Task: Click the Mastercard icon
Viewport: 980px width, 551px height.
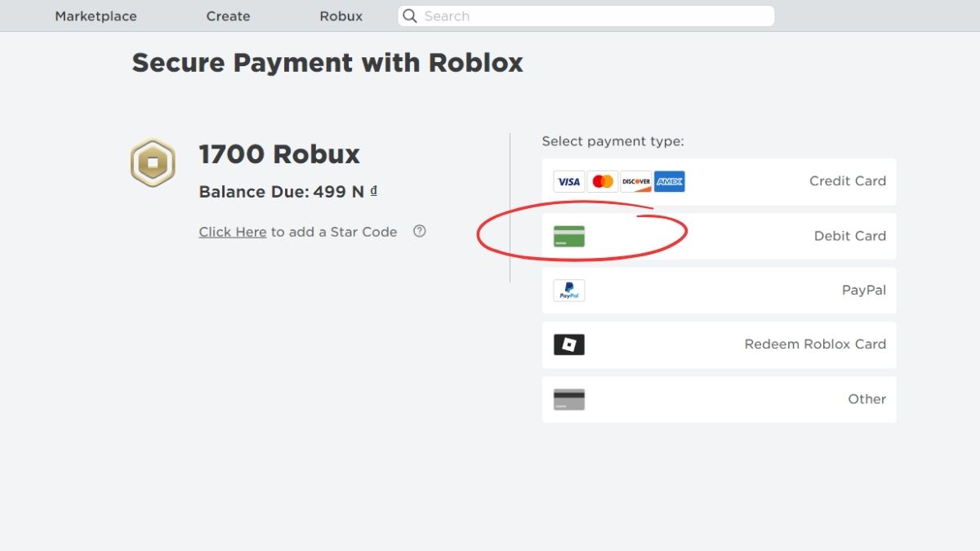Action: pos(602,181)
